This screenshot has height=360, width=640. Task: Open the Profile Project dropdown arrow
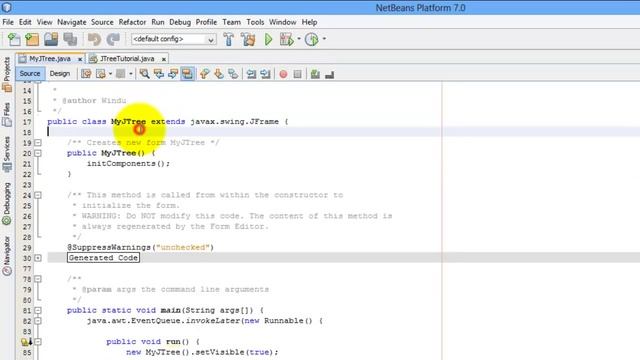tap(324, 39)
